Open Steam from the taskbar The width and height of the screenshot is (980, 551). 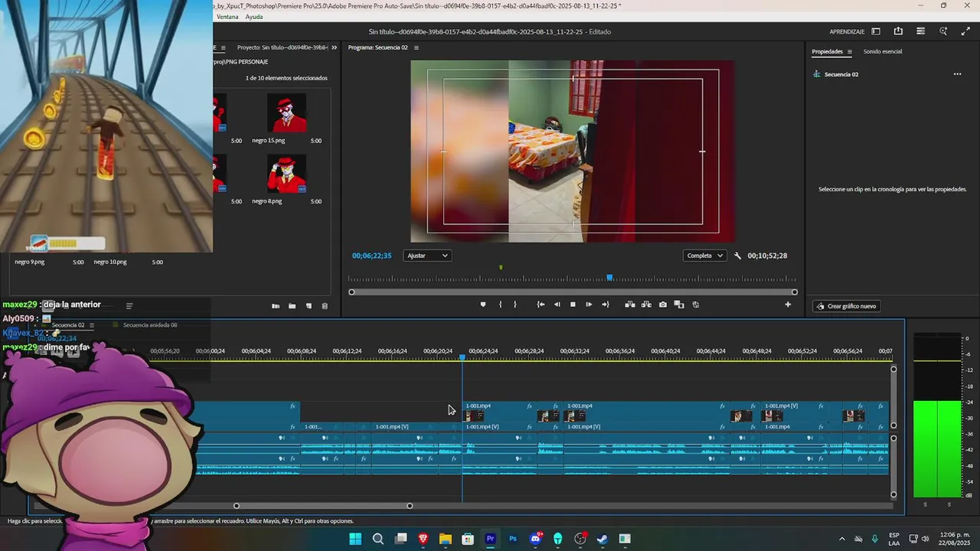pyautogui.click(x=603, y=539)
